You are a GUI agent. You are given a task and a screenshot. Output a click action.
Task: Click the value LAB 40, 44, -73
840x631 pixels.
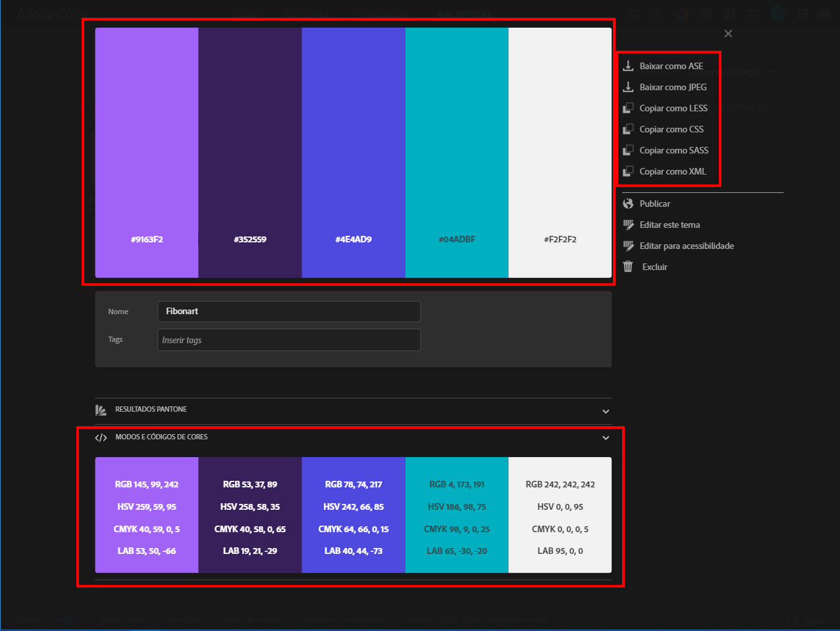tap(354, 551)
